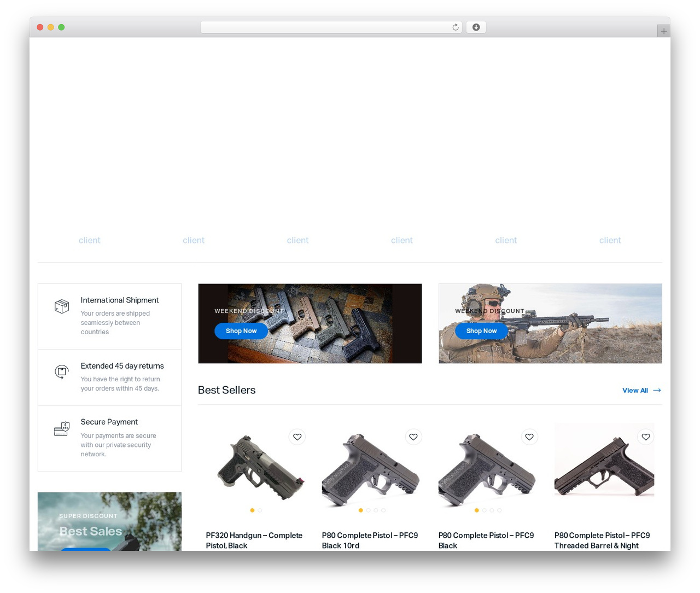Click the Secure Payment card icon
The height and width of the screenshot is (593, 700).
tap(62, 429)
